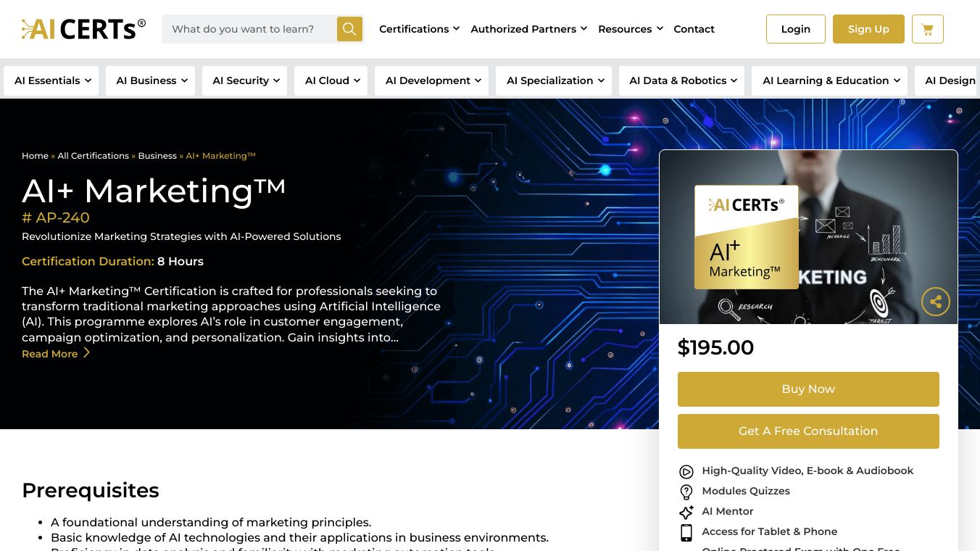This screenshot has width=980, height=551.
Task: Click the AI Mentor sparkle icon
Action: tap(686, 512)
